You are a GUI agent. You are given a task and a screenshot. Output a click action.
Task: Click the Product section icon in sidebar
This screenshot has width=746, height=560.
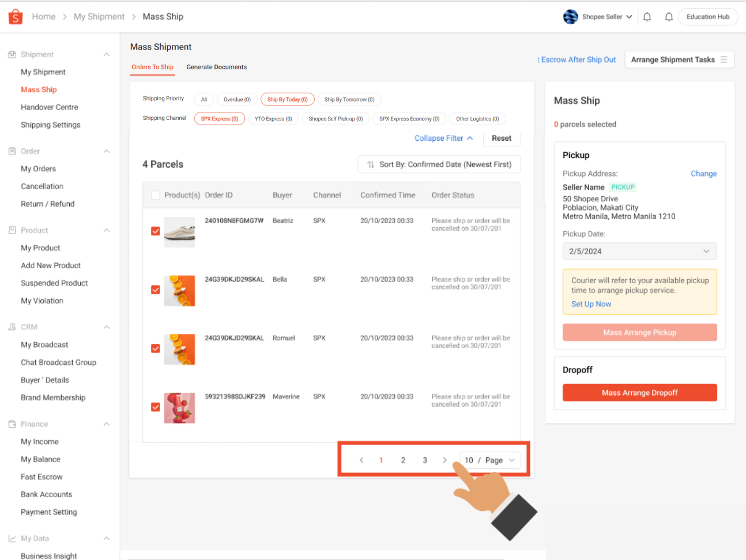[x=13, y=230]
